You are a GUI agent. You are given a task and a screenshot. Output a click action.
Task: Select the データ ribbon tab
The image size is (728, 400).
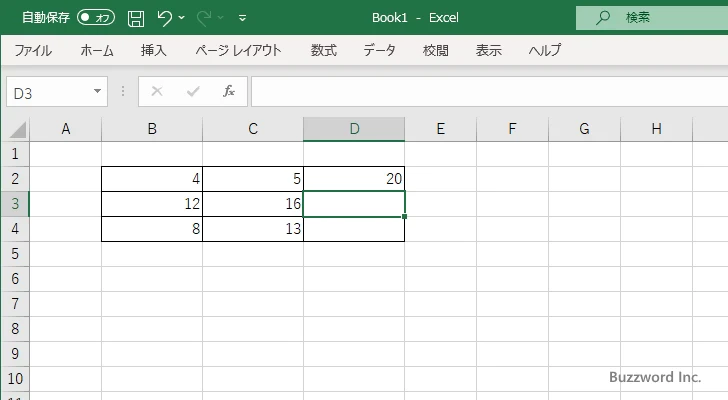(379, 50)
